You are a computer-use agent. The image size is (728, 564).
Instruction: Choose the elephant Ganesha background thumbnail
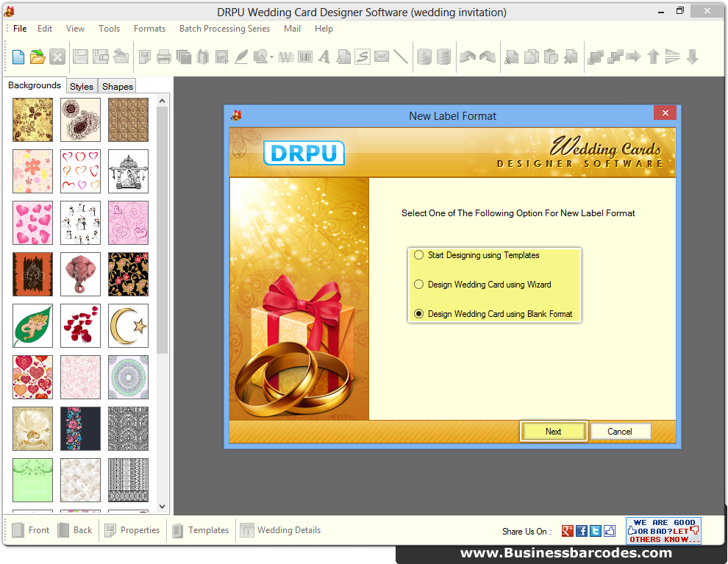click(80, 274)
